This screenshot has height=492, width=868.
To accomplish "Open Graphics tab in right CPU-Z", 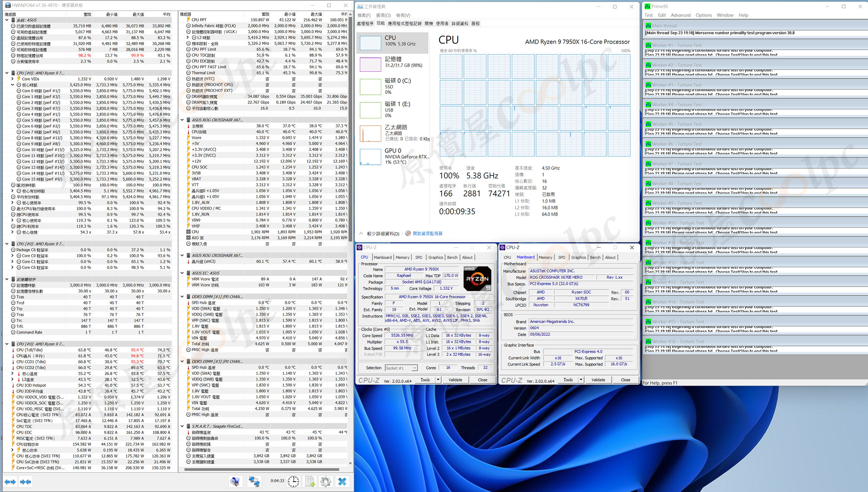I will pyautogui.click(x=578, y=257).
